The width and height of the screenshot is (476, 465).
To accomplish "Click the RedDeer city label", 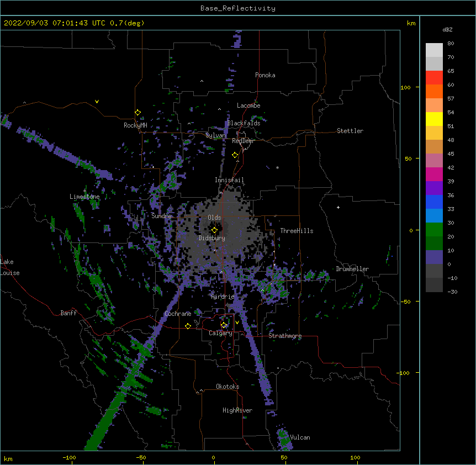I will click(x=243, y=141).
